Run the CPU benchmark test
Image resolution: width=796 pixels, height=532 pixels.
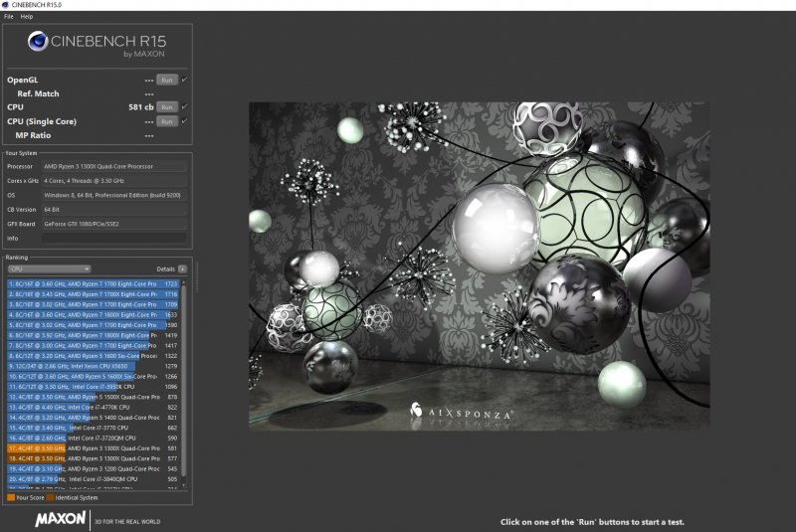click(167, 107)
